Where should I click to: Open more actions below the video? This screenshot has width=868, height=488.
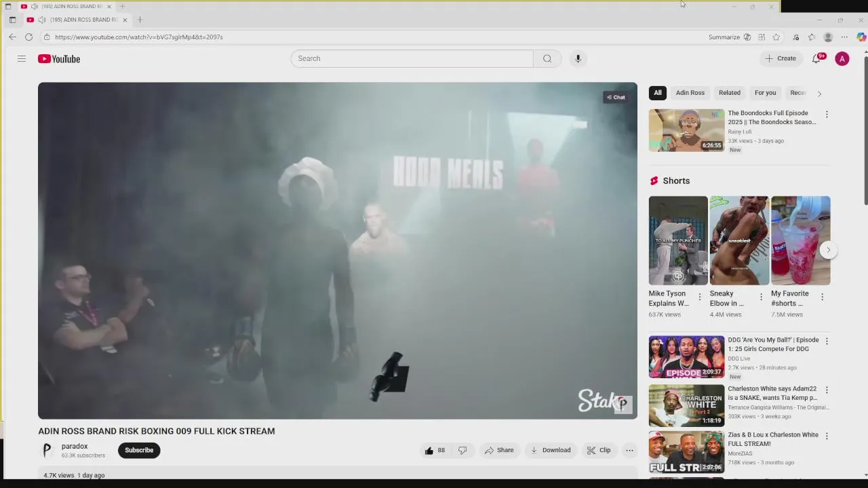(629, 450)
